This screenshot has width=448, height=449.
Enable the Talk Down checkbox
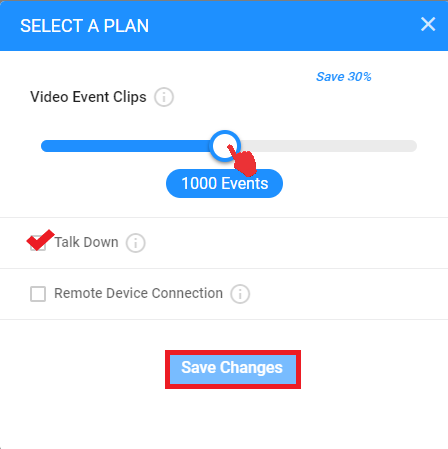click(x=38, y=243)
